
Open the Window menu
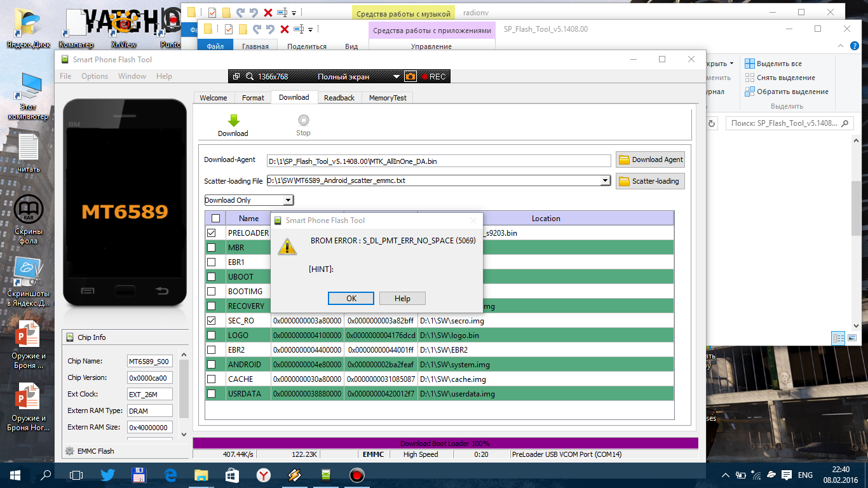(132, 76)
